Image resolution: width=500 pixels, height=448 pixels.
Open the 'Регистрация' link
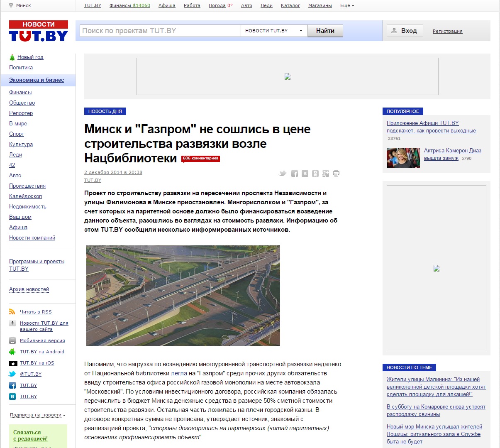click(x=447, y=31)
